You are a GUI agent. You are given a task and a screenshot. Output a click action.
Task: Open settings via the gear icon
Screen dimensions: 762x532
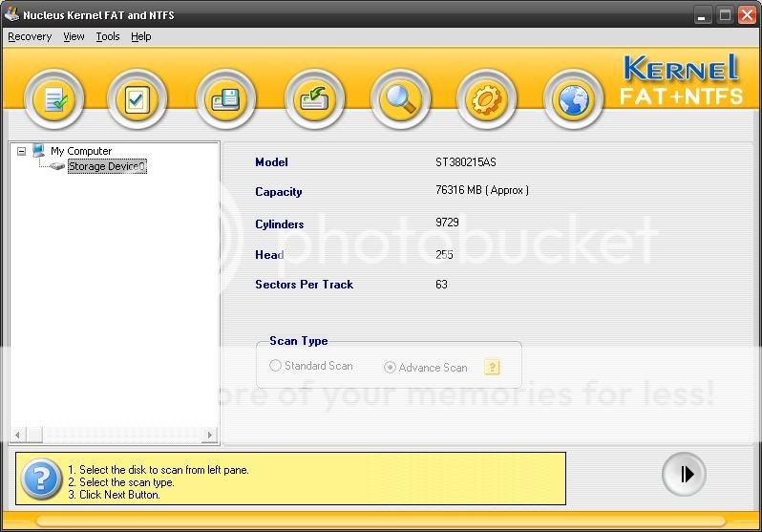pyautogui.click(x=486, y=99)
